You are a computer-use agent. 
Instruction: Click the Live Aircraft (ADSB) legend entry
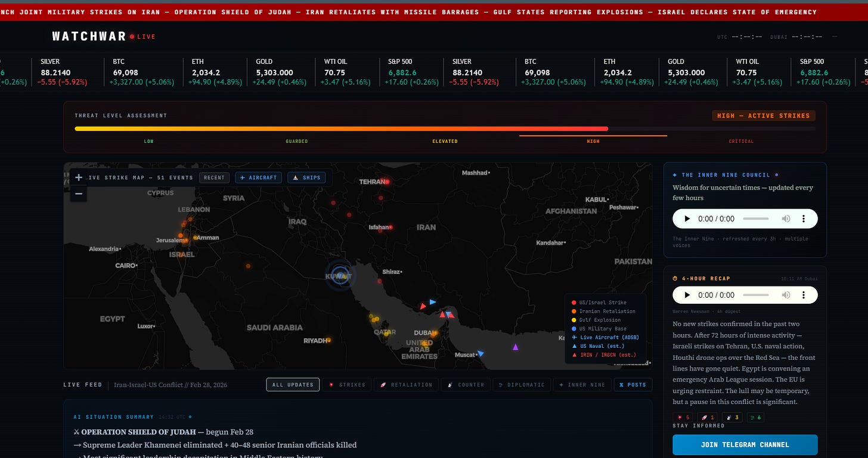click(604, 337)
